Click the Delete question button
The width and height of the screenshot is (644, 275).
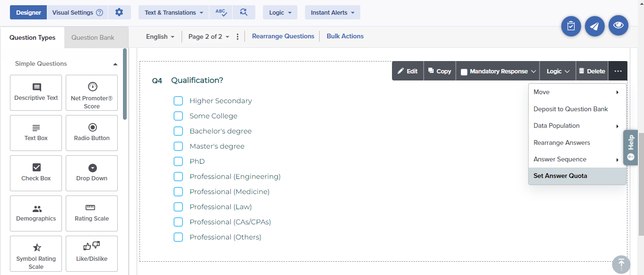pos(592,71)
